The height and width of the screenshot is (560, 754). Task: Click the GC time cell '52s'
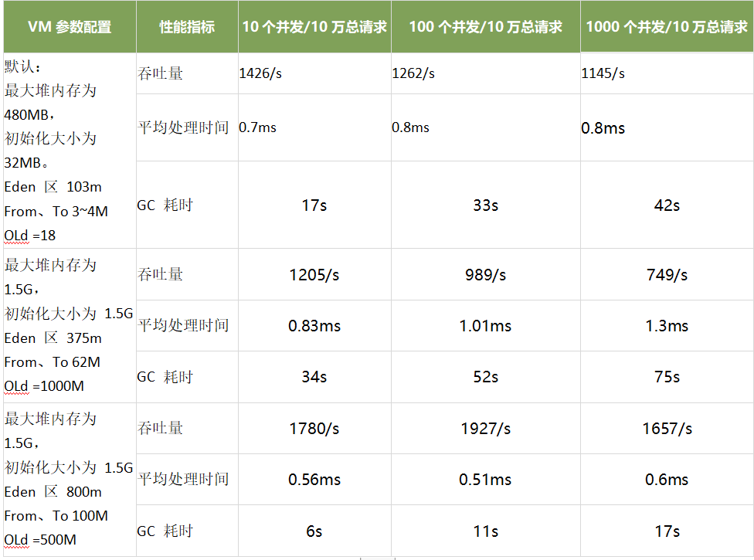pos(486,376)
